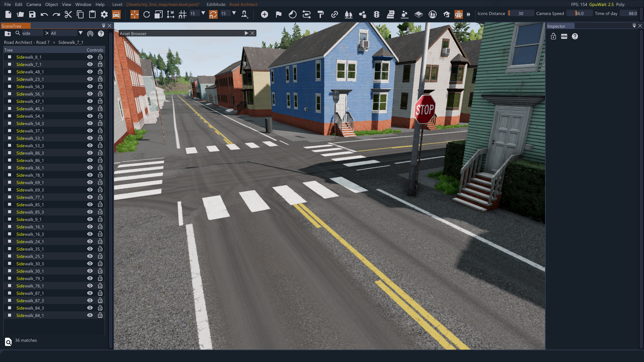The width and height of the screenshot is (644, 362).
Task: Expand more toolbar tools with double-chevron
Action: (469, 14)
